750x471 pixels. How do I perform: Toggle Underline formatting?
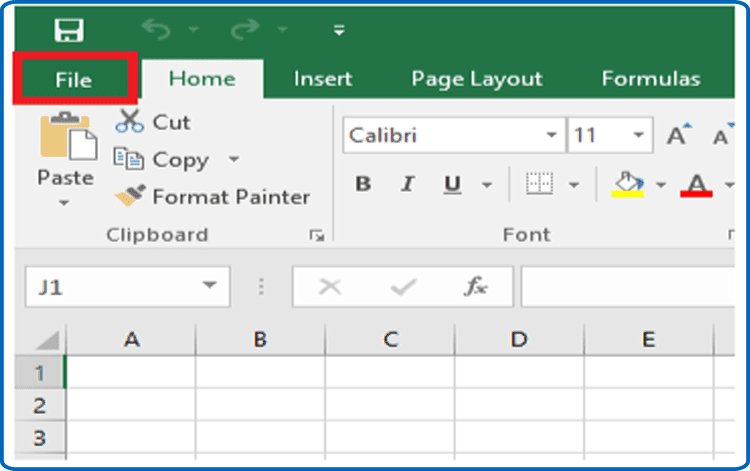452,184
